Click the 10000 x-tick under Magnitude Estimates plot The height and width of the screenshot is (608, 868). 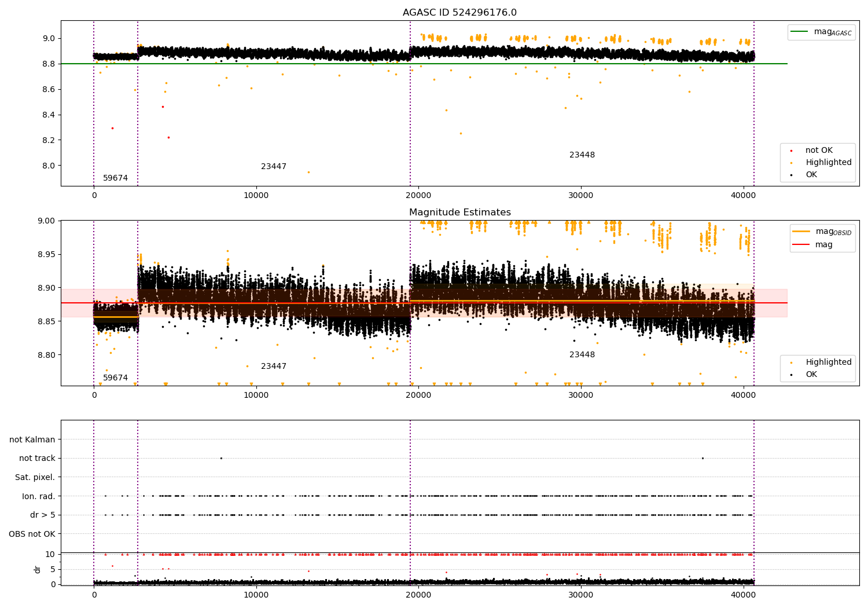(256, 395)
